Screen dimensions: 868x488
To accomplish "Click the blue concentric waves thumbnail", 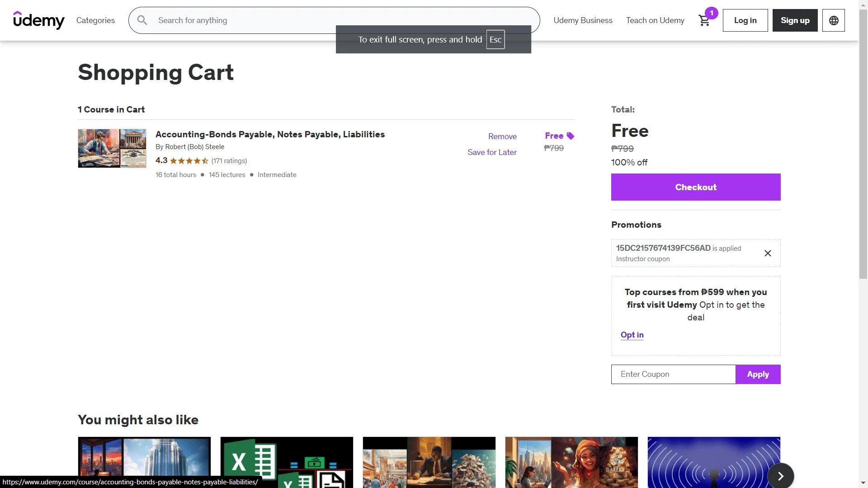I will [714, 462].
